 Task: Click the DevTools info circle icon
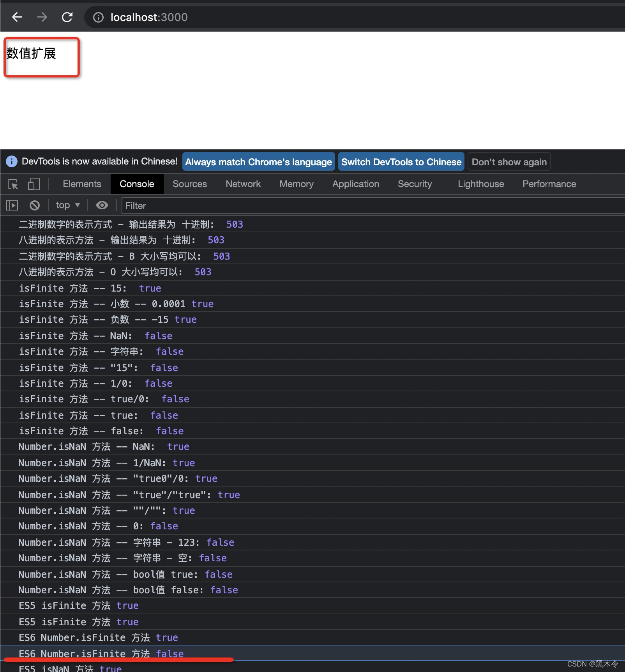click(12, 161)
